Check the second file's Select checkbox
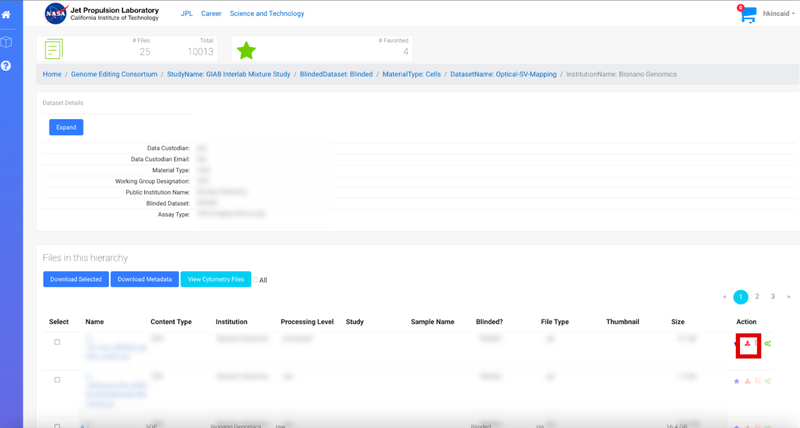The width and height of the screenshot is (800, 428). point(57,380)
